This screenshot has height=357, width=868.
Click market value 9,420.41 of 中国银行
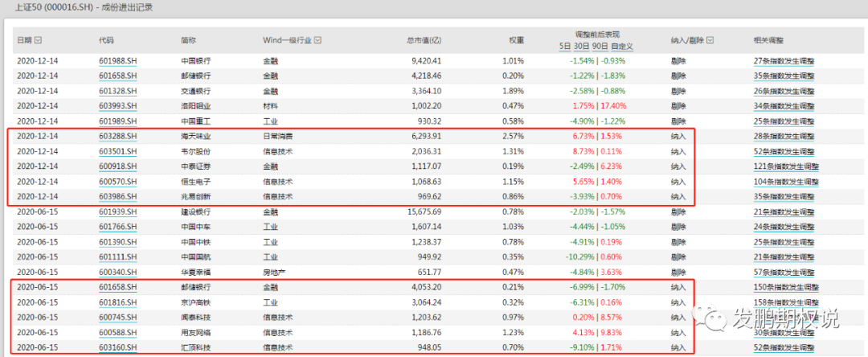click(428, 60)
